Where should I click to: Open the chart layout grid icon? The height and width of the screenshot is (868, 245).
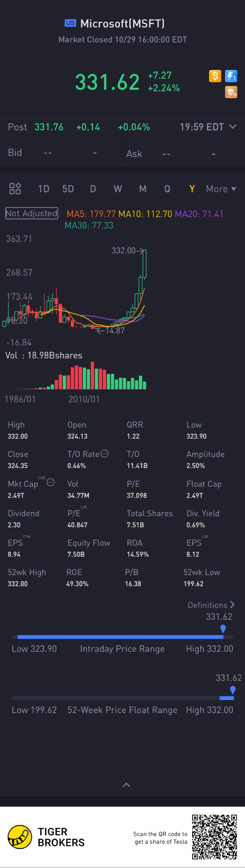click(15, 189)
